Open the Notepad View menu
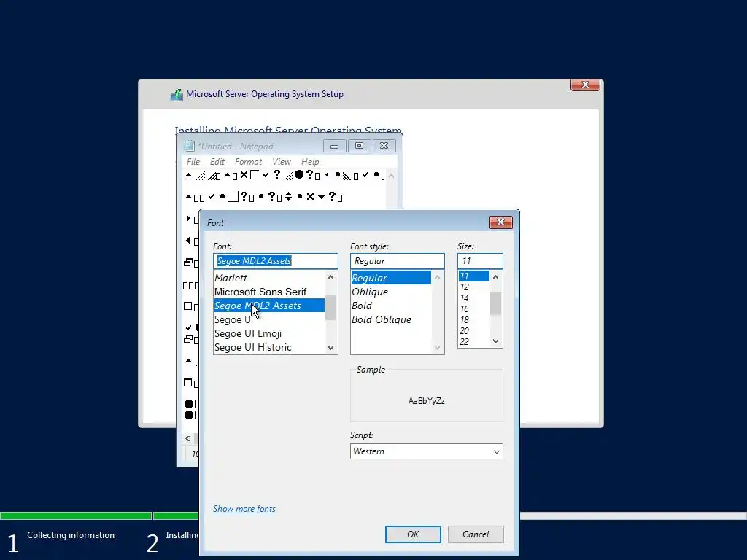Screen dimensions: 747x560 tap(281, 162)
